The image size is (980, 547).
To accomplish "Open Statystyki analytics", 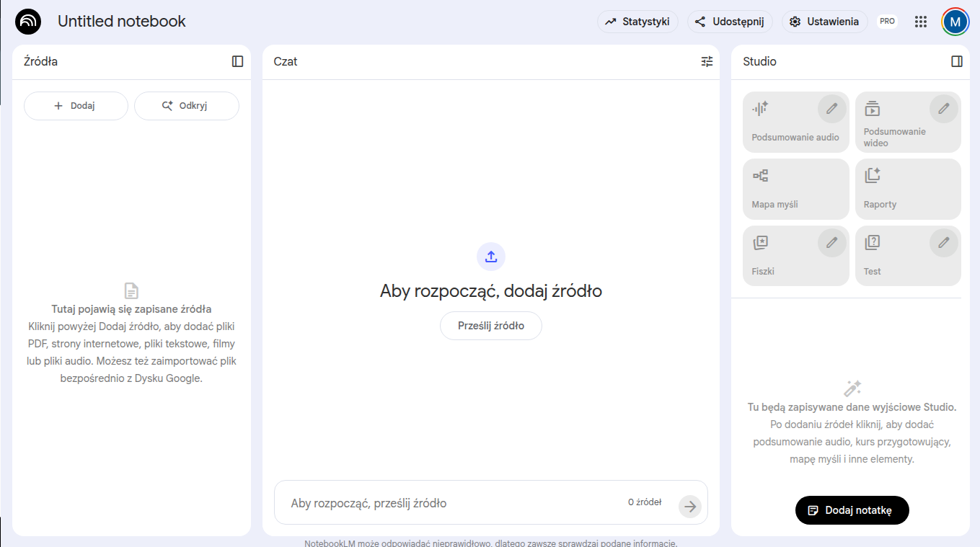I will (637, 22).
